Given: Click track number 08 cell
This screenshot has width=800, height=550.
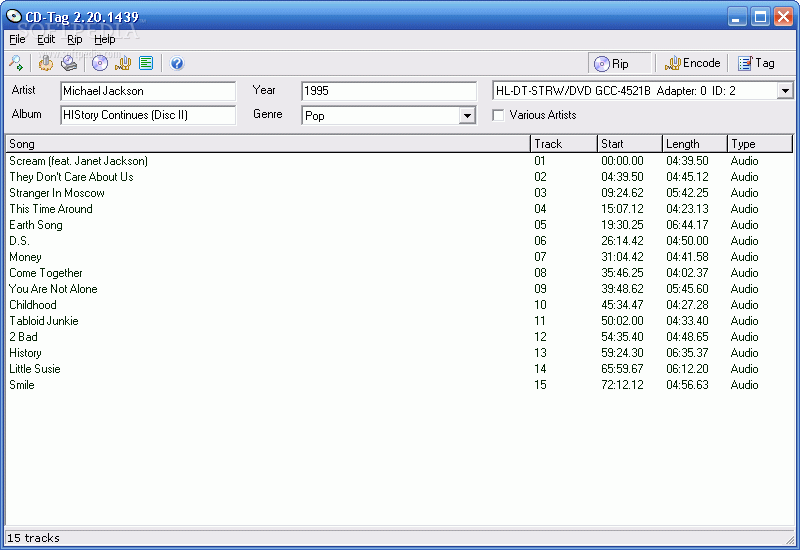Looking at the screenshot, I should tap(540, 273).
